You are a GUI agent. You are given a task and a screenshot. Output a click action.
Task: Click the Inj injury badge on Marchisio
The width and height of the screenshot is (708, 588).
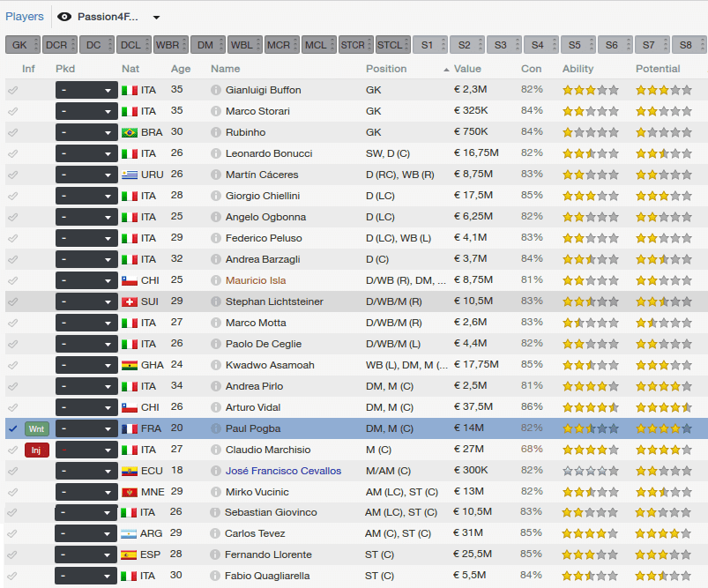click(x=36, y=450)
